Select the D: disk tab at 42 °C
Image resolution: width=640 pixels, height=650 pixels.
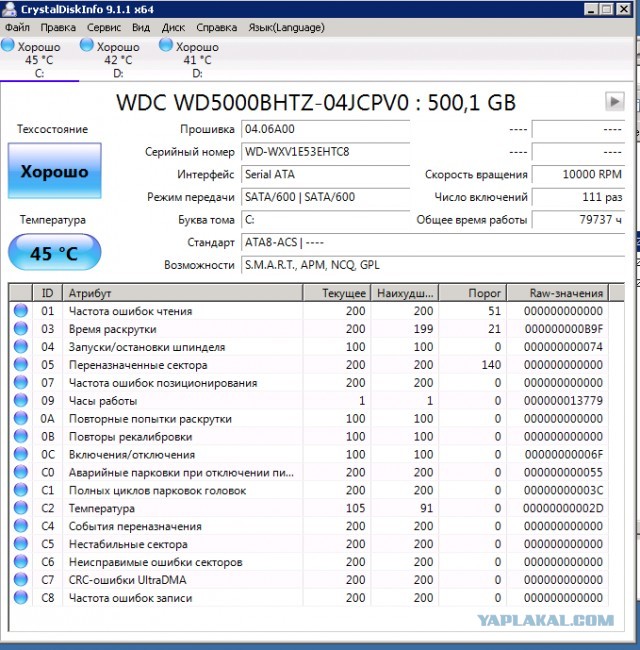coord(118,59)
